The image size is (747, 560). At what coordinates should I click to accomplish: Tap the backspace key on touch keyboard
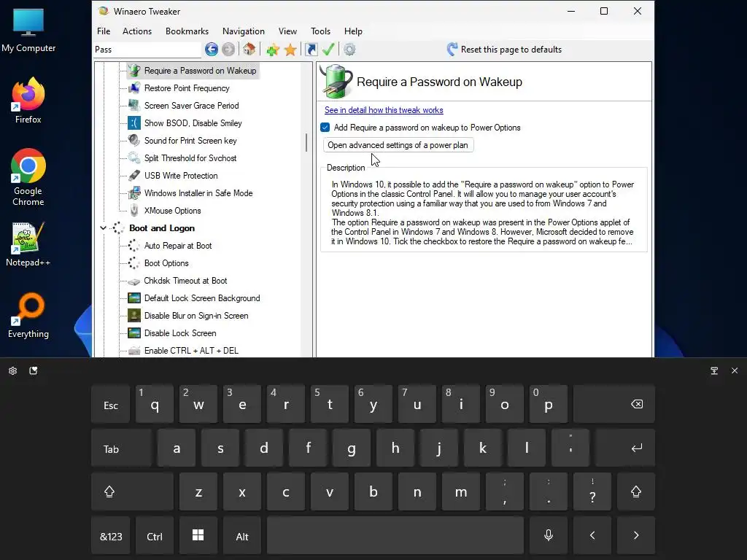point(614,404)
